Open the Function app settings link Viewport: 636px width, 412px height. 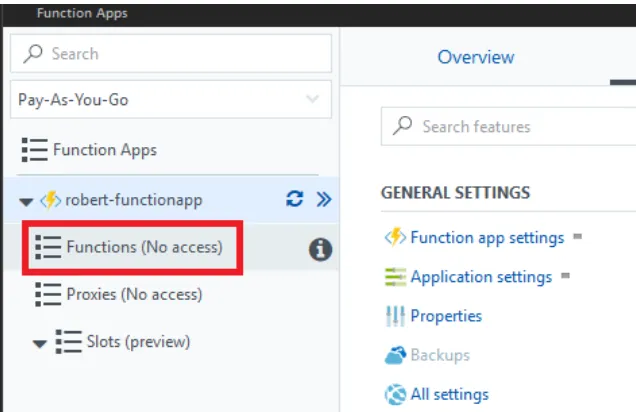[487, 238]
